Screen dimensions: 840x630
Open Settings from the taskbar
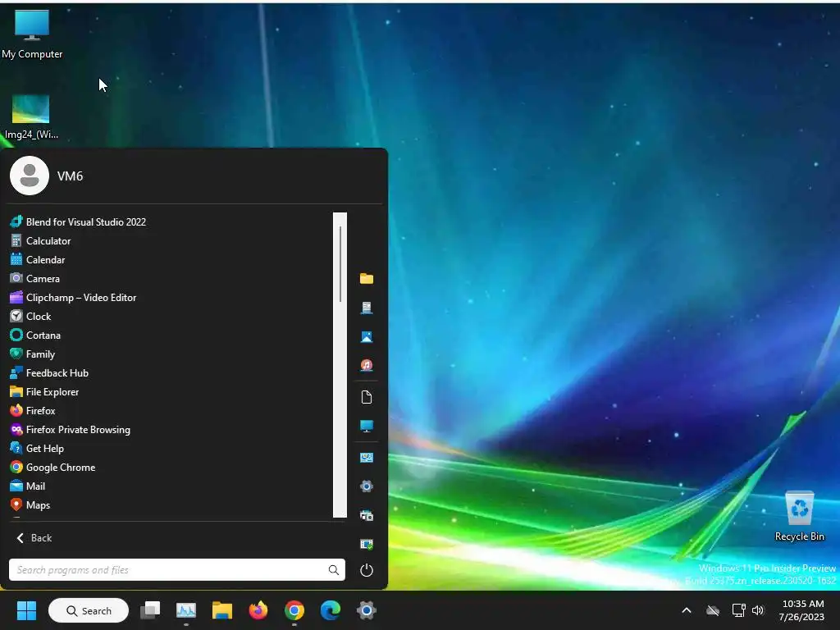[x=367, y=610]
